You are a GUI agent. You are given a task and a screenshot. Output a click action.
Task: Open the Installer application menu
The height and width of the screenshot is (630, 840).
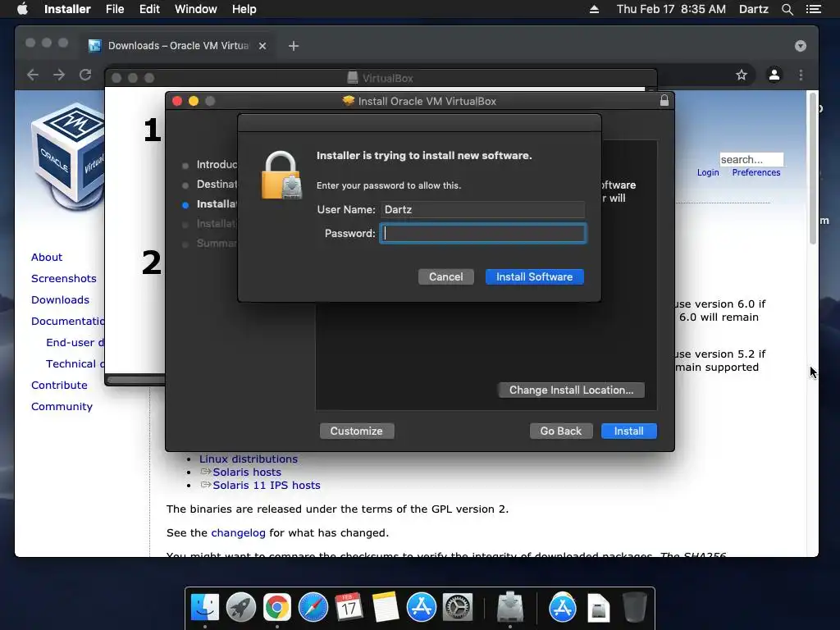67,9
